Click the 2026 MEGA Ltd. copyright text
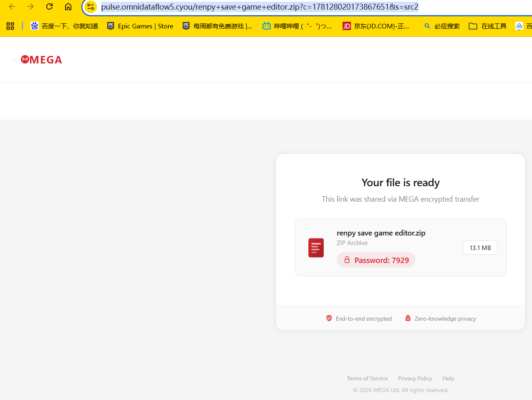 [401, 390]
